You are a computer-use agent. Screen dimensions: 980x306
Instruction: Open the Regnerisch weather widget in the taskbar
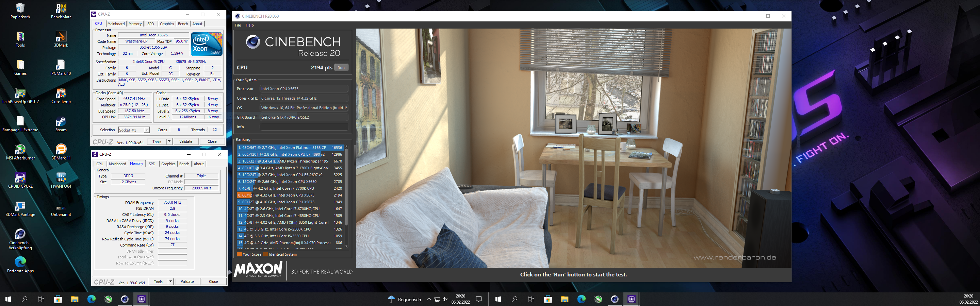tap(404, 299)
